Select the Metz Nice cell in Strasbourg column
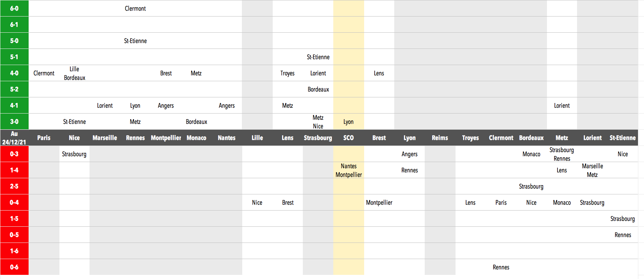This screenshot has width=644, height=279. tap(318, 122)
